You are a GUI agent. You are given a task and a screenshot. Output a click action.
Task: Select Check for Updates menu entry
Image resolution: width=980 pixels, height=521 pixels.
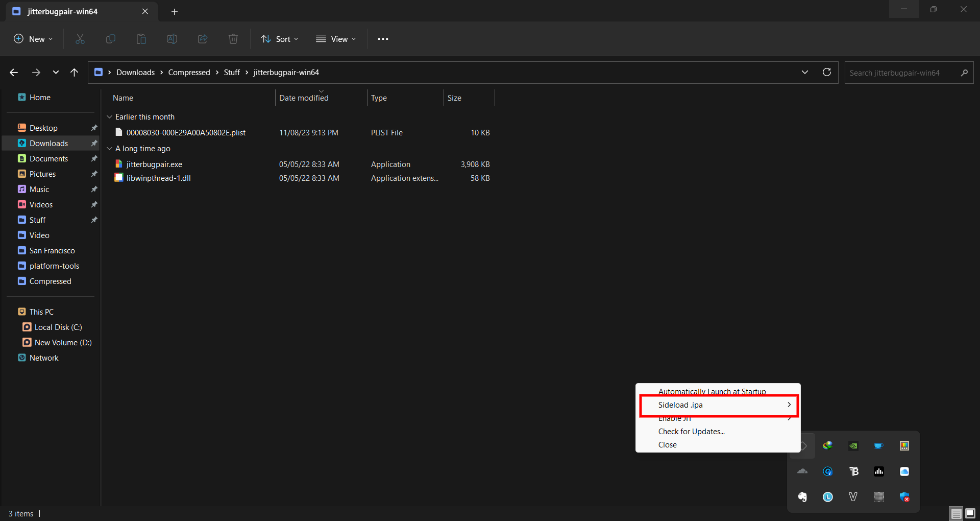[691, 432]
